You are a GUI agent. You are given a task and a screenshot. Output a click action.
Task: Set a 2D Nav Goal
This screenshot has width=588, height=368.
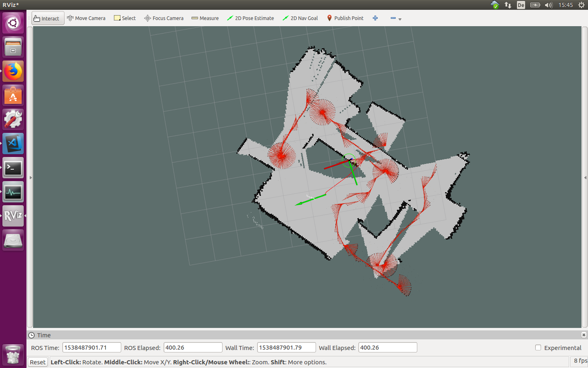click(x=300, y=18)
